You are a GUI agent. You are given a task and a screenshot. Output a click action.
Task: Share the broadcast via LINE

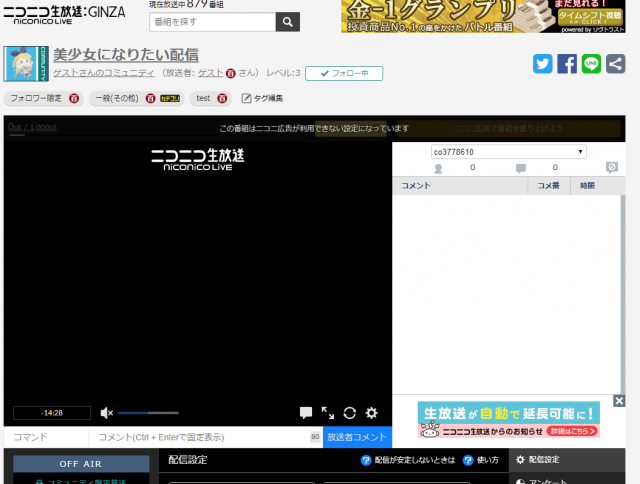click(x=591, y=64)
